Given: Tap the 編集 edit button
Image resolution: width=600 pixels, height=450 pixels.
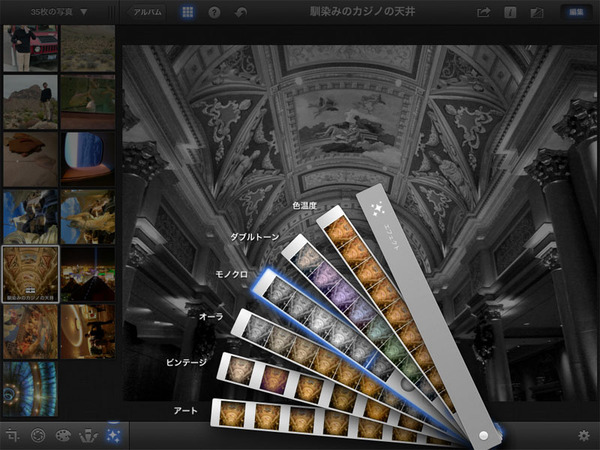Looking at the screenshot, I should (x=576, y=12).
